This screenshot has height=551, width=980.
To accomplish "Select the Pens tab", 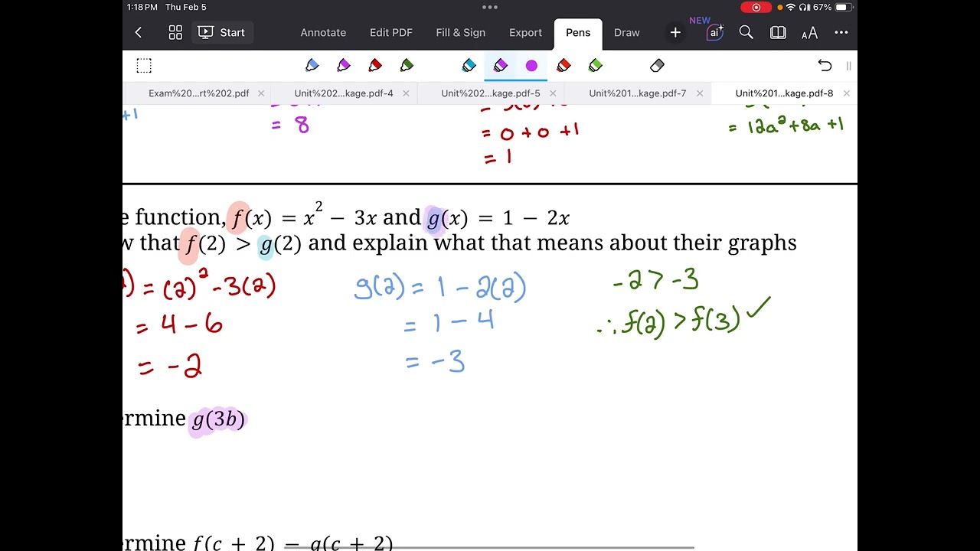I will (x=578, y=33).
